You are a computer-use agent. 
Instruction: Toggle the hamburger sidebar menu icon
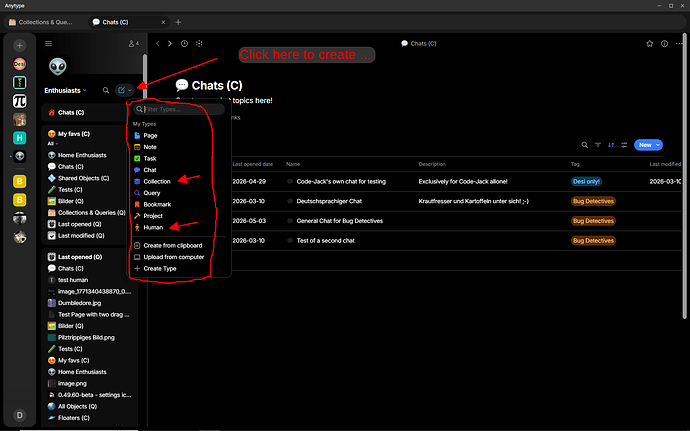click(48, 44)
